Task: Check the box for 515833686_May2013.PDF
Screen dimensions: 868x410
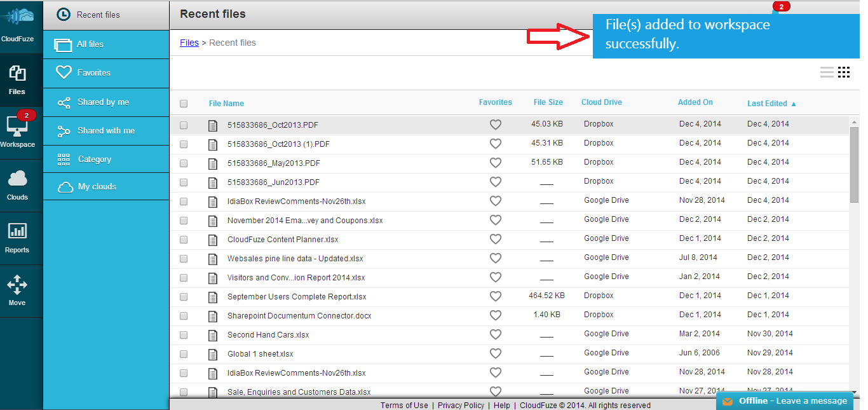Action: 184,163
